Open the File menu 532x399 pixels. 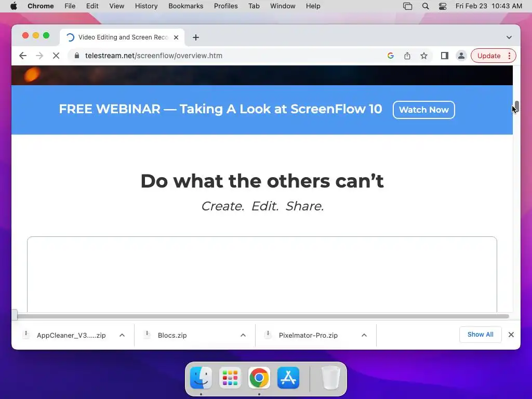[70, 6]
